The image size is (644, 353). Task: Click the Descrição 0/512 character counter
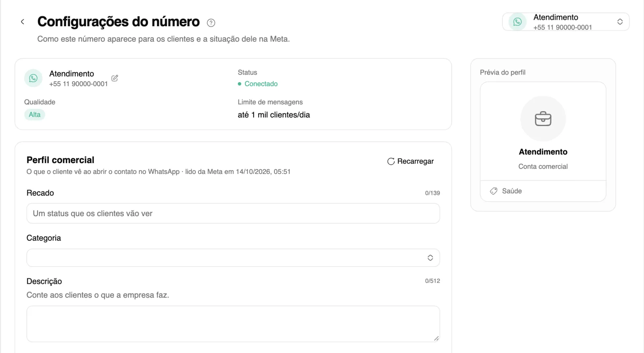coord(432,281)
